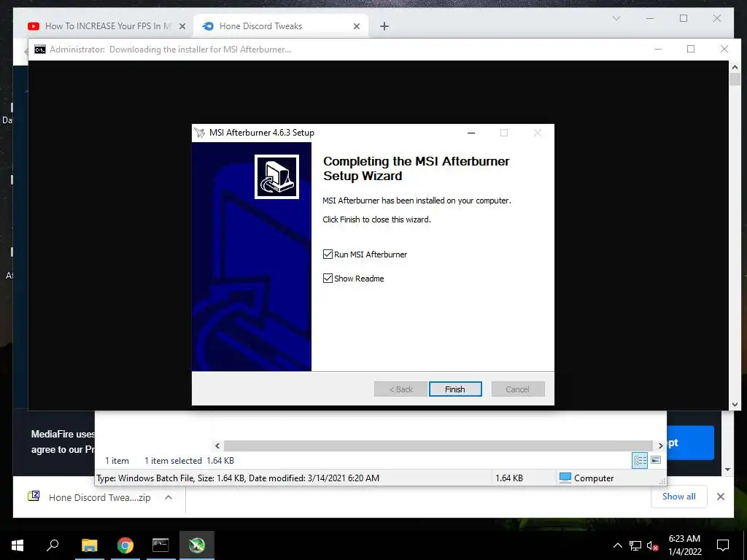Image resolution: width=747 pixels, height=560 pixels.
Task: Maximize the Chrome browser window
Action: click(x=683, y=18)
